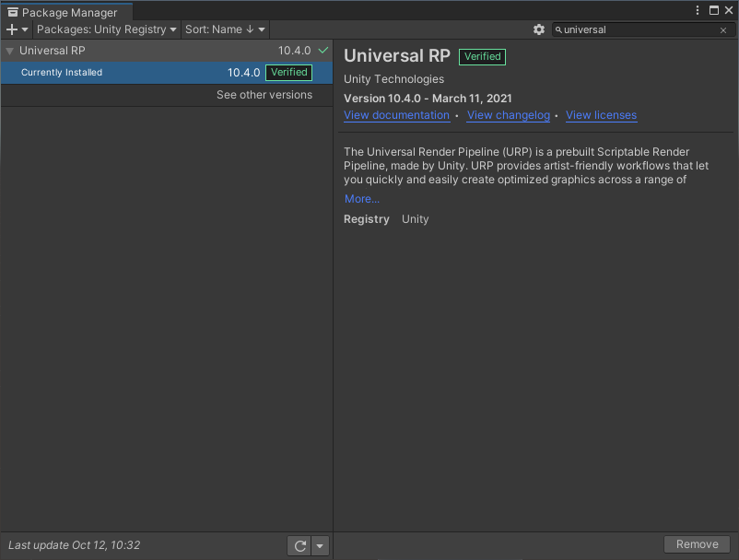Click the Verified badge in the list row

pyautogui.click(x=289, y=73)
